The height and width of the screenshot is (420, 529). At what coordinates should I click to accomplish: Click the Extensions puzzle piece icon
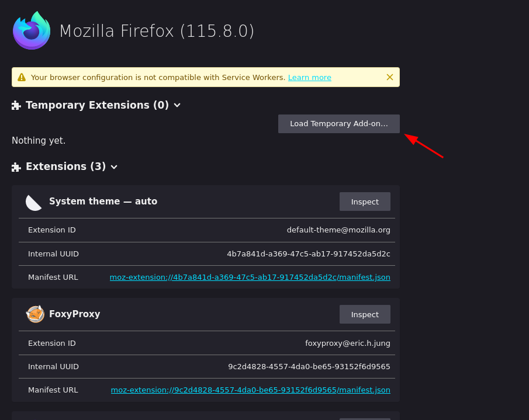click(x=16, y=167)
